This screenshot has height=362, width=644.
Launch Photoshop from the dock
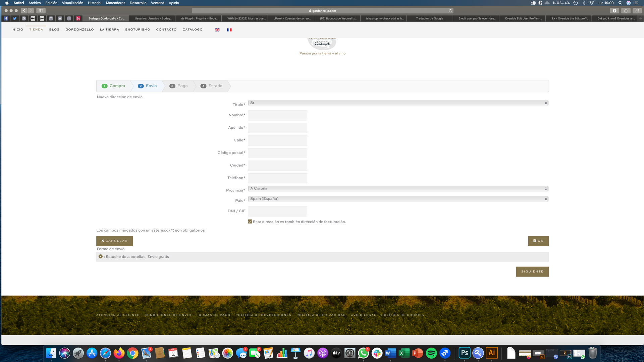pos(464,353)
